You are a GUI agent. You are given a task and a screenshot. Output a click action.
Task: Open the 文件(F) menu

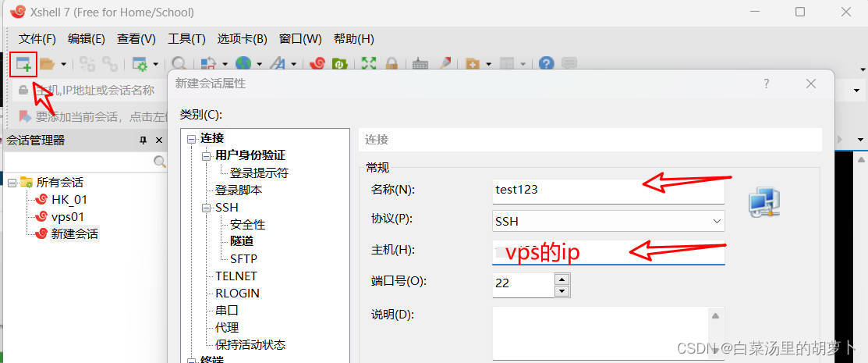(x=37, y=39)
